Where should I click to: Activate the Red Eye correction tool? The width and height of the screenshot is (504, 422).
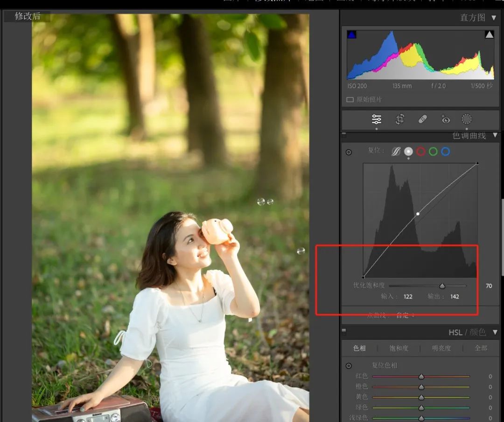click(446, 119)
